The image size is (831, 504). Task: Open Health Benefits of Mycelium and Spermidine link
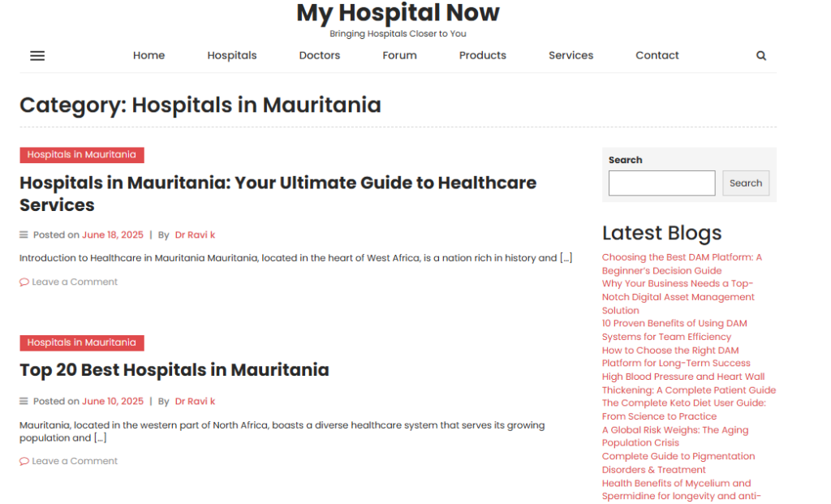682,489
